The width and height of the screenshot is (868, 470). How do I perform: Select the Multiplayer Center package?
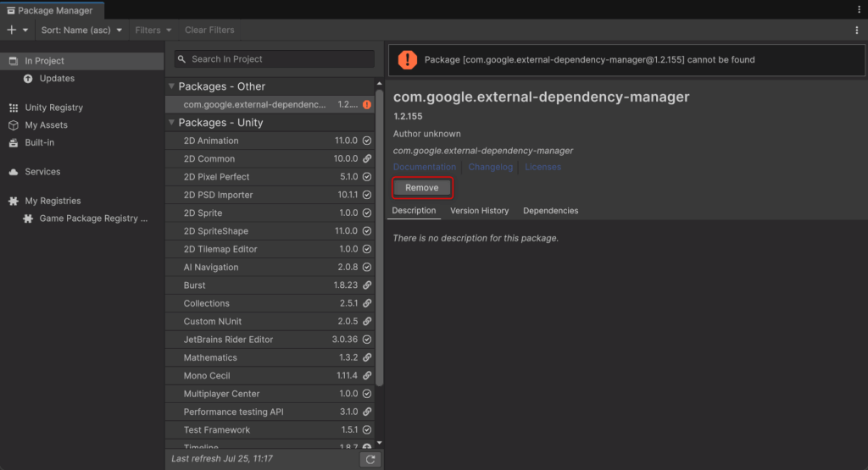(x=270, y=394)
